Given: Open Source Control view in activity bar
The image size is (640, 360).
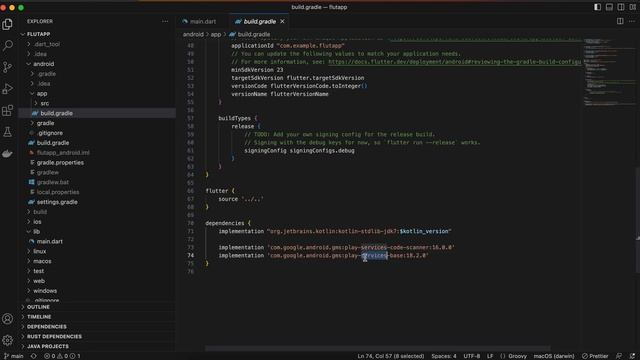Looking at the screenshot, I should (x=7, y=67).
